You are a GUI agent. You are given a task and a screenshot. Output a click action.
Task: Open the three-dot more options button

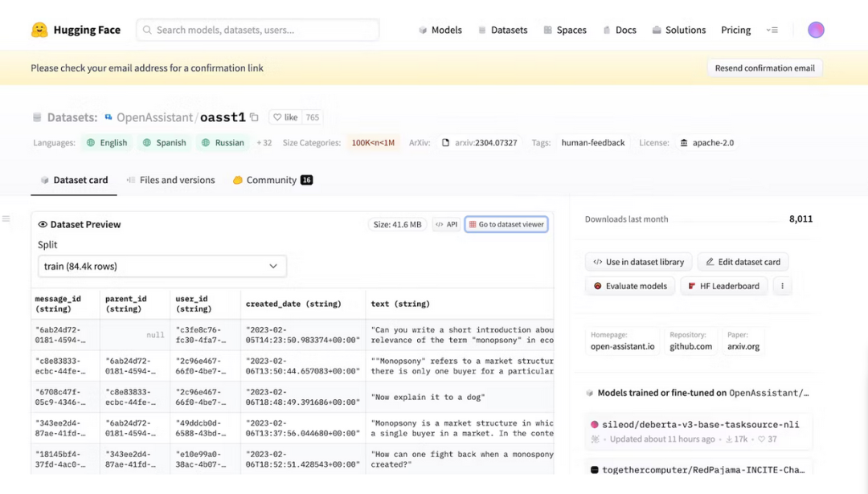(x=782, y=286)
